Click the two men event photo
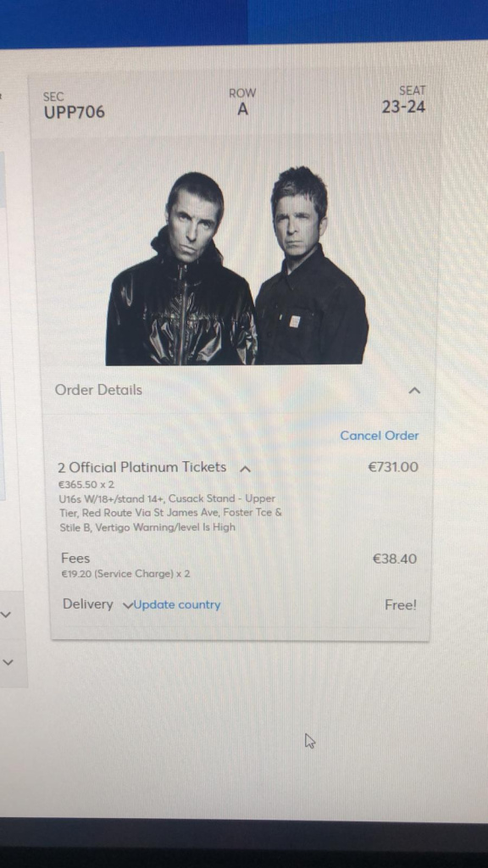The width and height of the screenshot is (488, 868). [x=237, y=265]
